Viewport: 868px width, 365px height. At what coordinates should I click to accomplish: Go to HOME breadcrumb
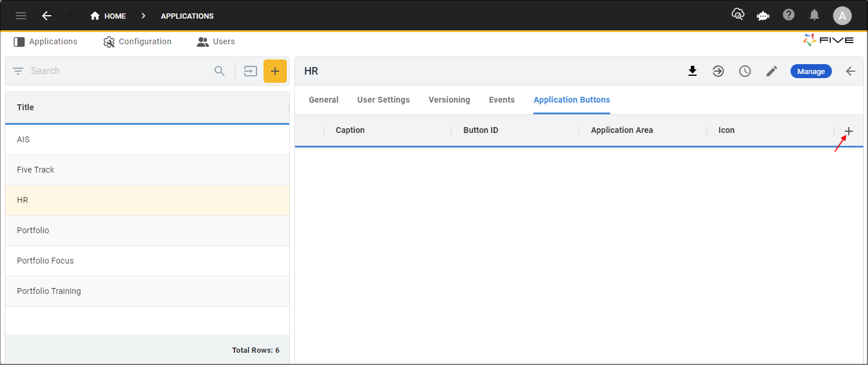tap(108, 16)
